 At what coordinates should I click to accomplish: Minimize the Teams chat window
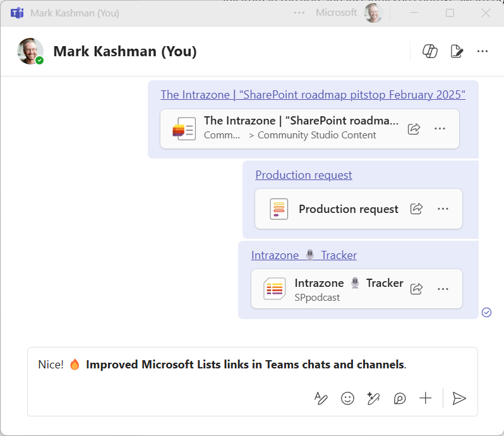point(414,13)
